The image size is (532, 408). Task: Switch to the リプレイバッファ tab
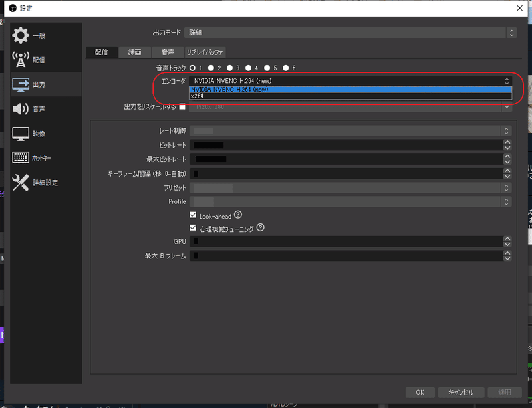[x=205, y=52]
